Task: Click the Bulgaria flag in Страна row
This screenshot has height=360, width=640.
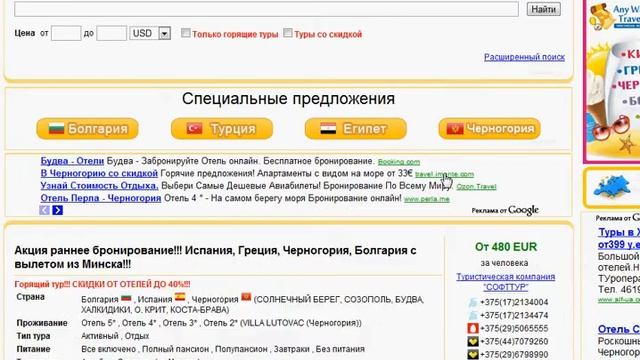Action: point(126,298)
